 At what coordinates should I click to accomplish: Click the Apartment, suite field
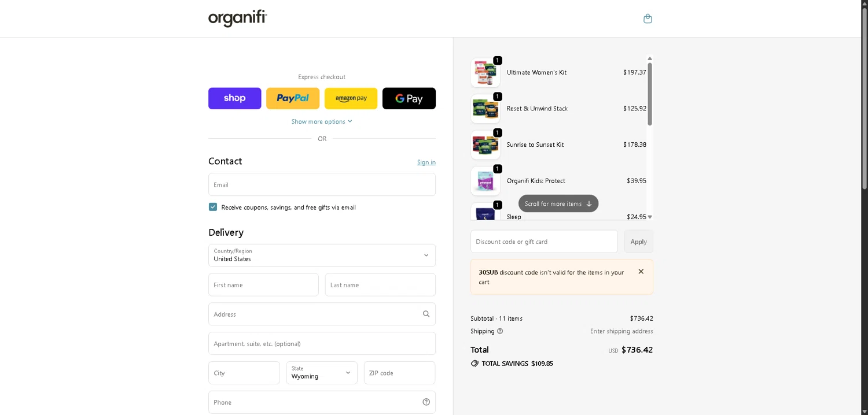pyautogui.click(x=322, y=343)
